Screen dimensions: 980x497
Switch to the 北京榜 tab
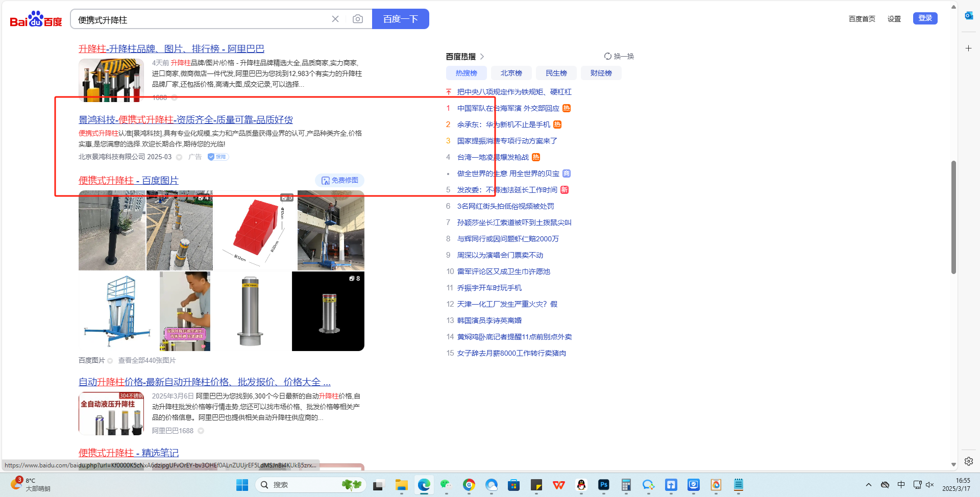(x=511, y=73)
